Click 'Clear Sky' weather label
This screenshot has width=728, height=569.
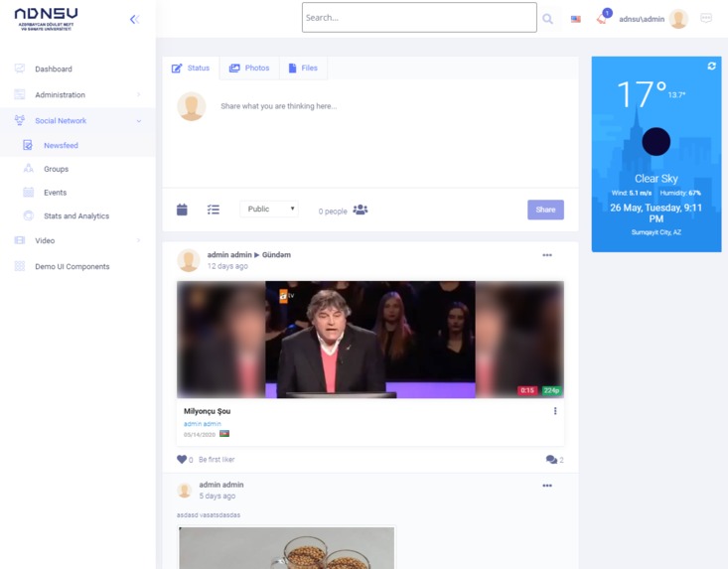pyautogui.click(x=656, y=179)
